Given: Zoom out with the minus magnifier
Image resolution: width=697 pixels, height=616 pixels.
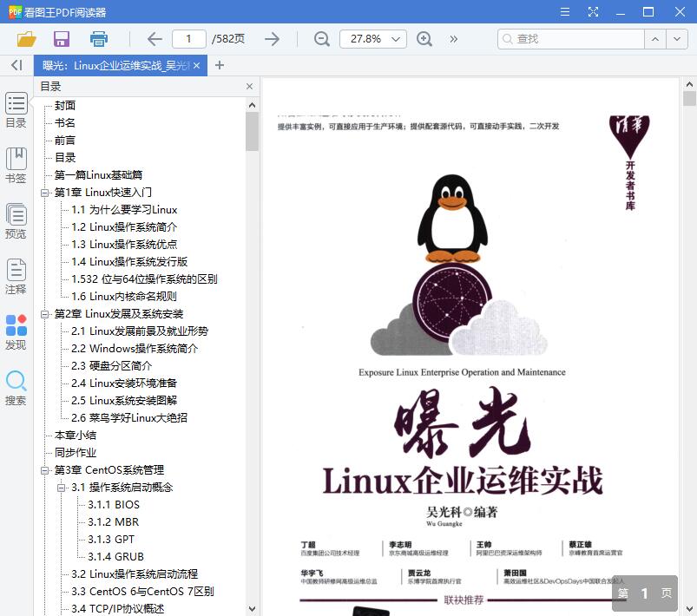Looking at the screenshot, I should click(x=321, y=39).
